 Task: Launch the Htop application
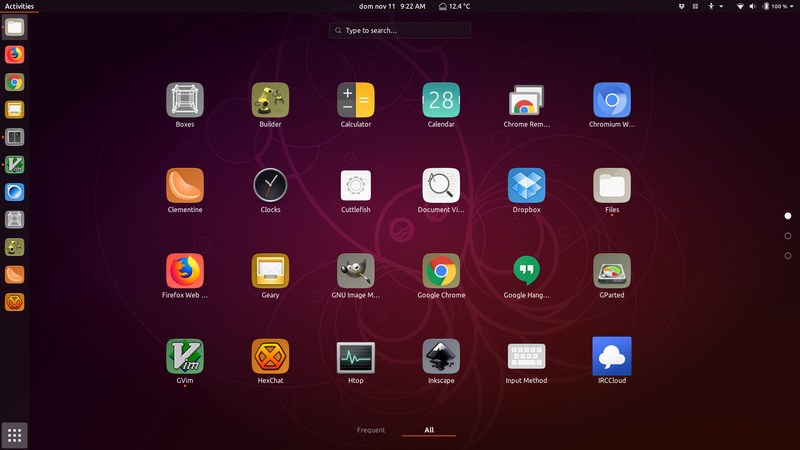click(x=356, y=356)
